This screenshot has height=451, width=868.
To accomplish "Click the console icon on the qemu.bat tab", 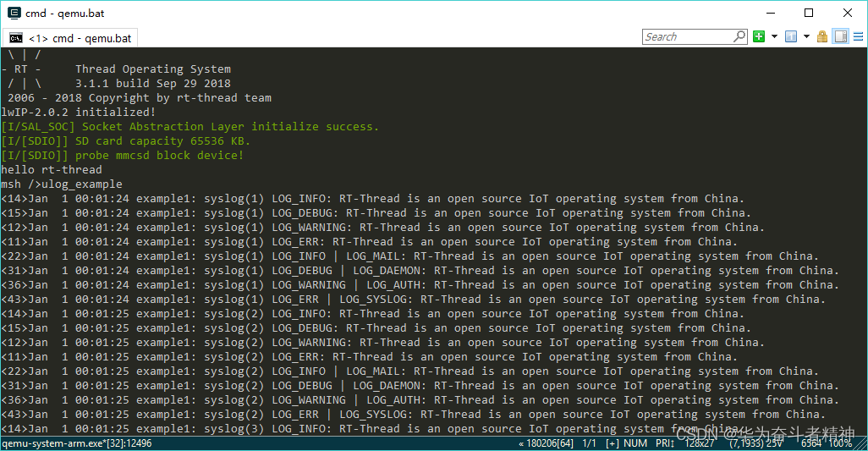I will 16,38.
